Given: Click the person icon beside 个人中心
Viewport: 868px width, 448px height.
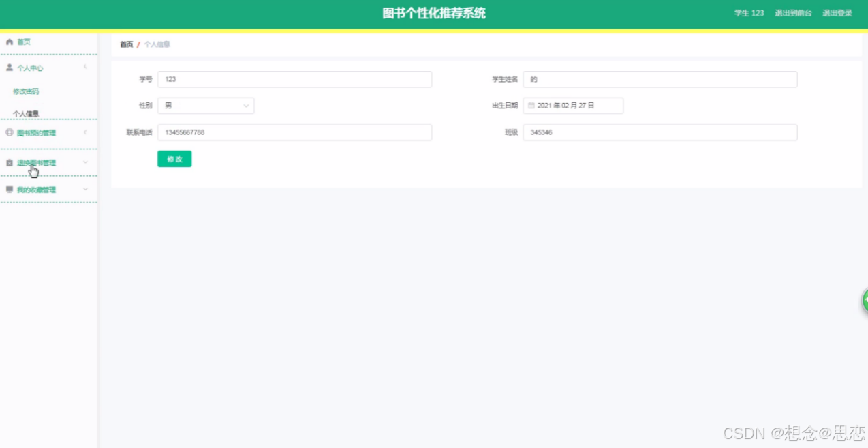Looking at the screenshot, I should point(10,68).
